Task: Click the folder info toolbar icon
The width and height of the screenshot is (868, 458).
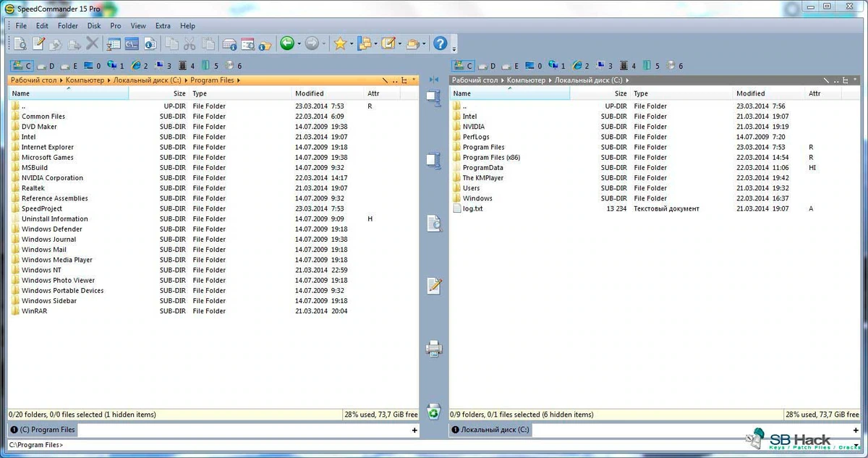Action: coord(265,44)
